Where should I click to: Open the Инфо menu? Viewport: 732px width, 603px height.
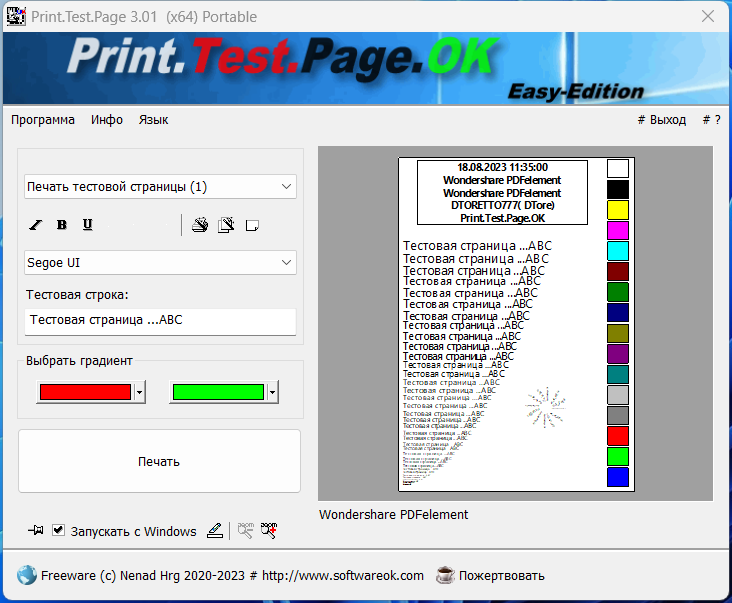point(107,120)
